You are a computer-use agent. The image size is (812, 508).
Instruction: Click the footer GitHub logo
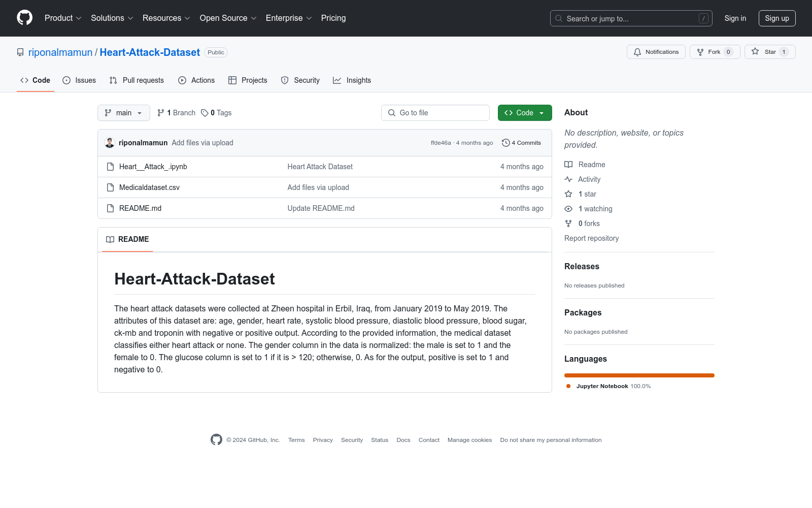tap(216, 440)
